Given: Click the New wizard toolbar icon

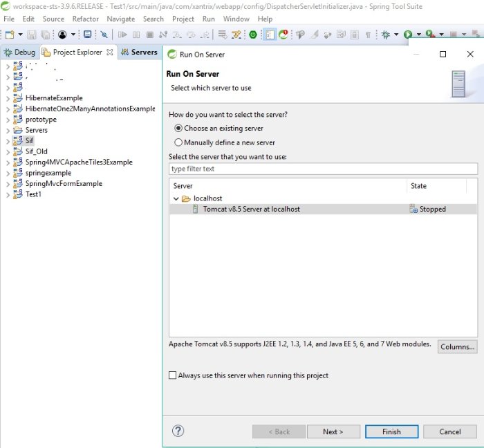Looking at the screenshot, I should [x=10, y=35].
